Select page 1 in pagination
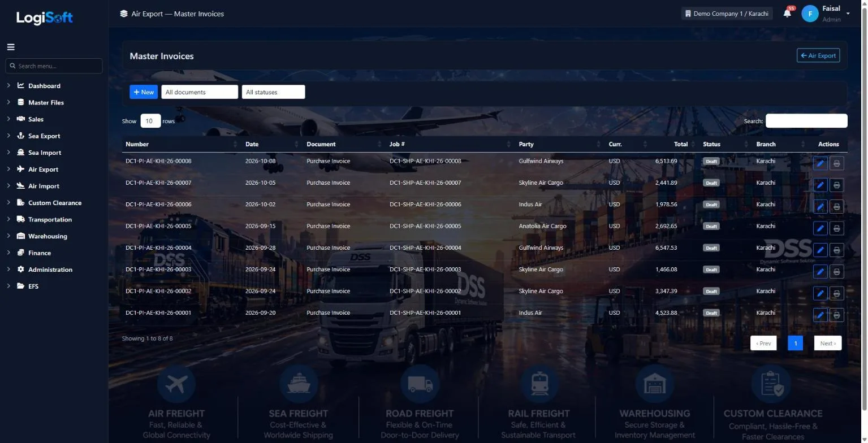Viewport: 868px width, 443px height. pos(796,343)
